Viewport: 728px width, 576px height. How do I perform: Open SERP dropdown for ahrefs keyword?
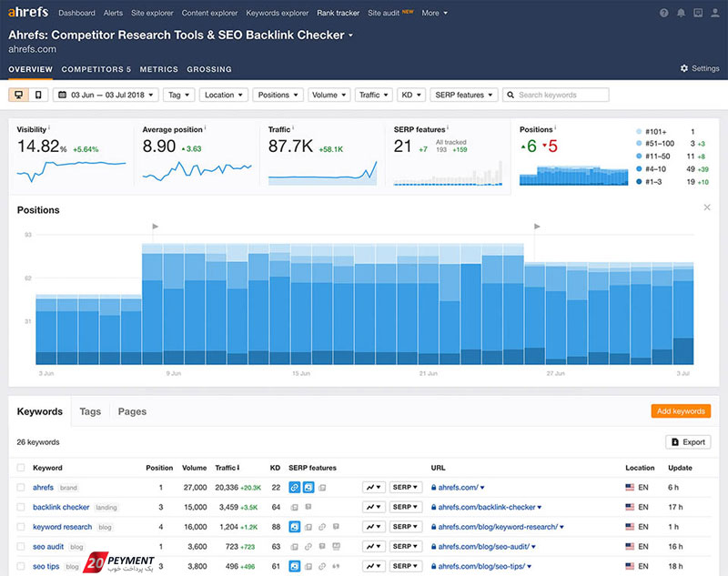click(405, 488)
